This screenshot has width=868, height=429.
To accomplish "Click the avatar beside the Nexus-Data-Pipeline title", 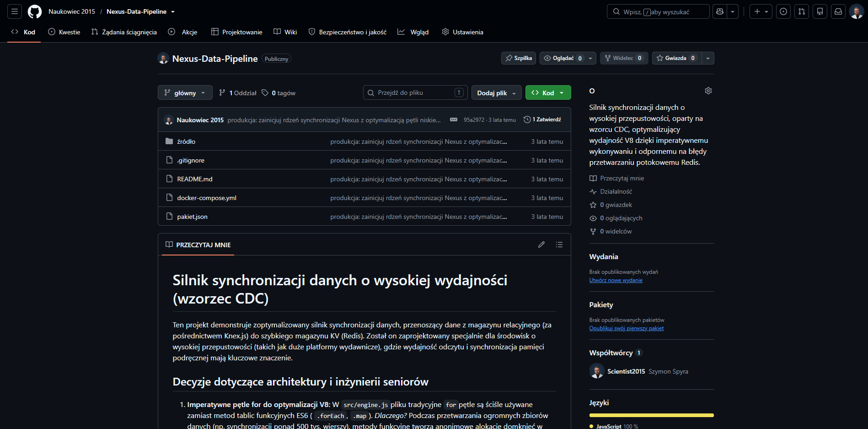I will pyautogui.click(x=163, y=58).
